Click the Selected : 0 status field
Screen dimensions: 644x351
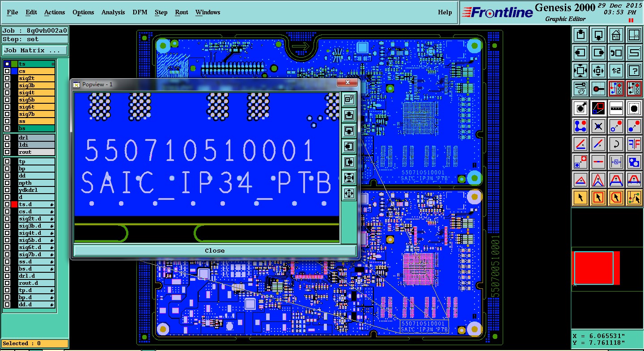point(35,343)
